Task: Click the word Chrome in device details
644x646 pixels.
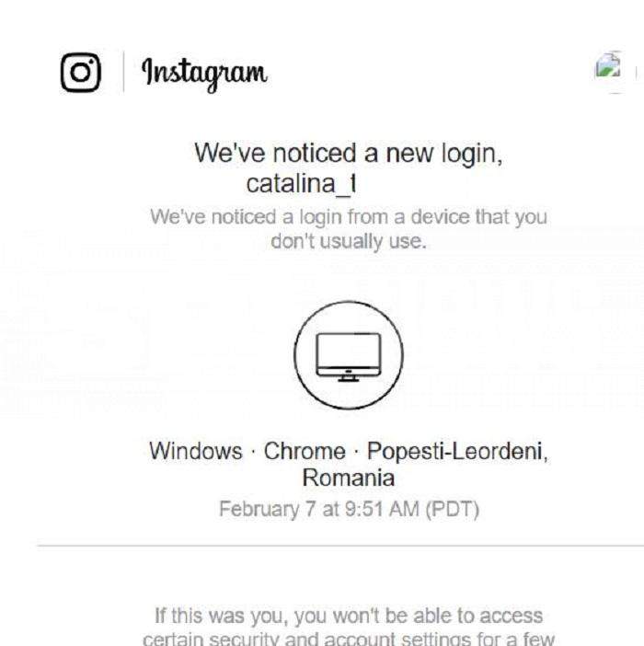Action: point(303,452)
